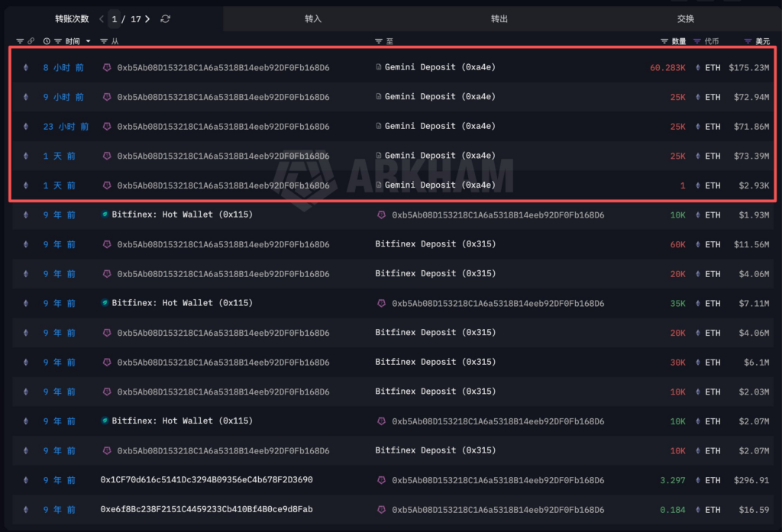
Task: Switch to the 转入 tab
Action: 312,19
